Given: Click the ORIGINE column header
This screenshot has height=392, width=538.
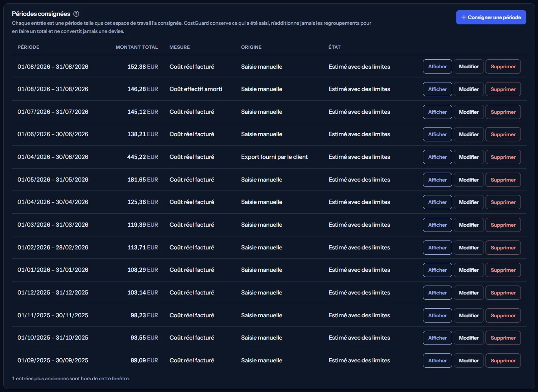Looking at the screenshot, I should (251, 47).
